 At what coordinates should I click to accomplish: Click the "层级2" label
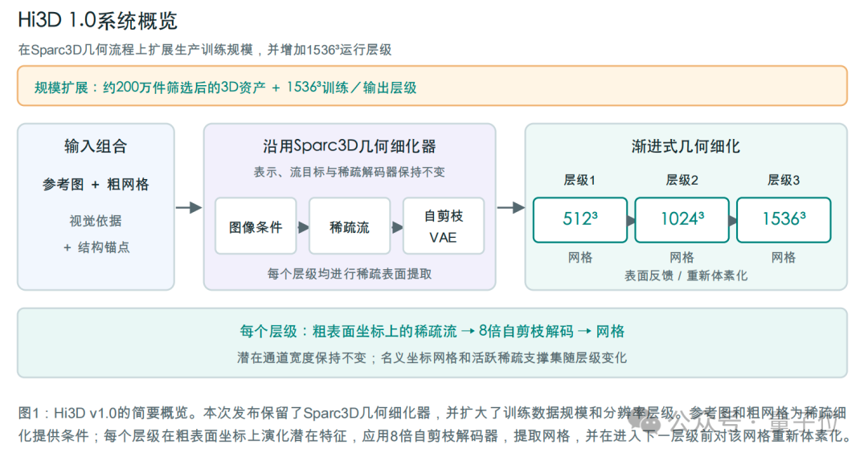[682, 180]
